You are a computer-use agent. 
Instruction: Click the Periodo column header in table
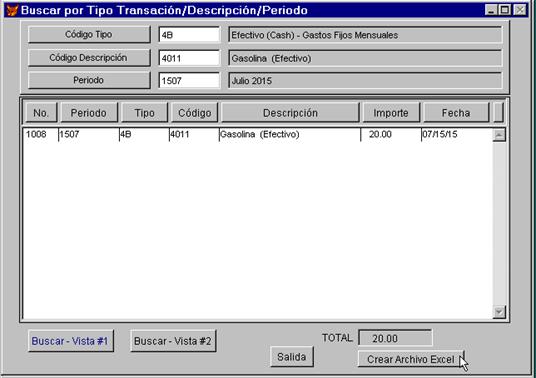pos(89,113)
